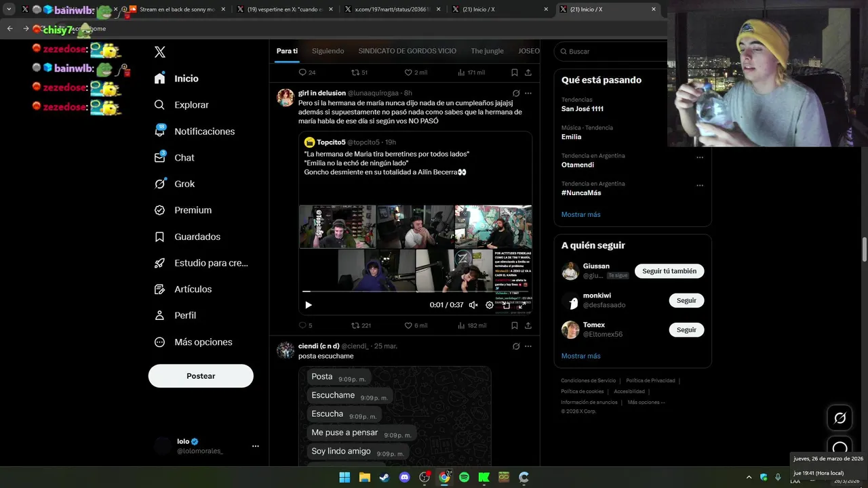
Task: Open Chat in the sidebar
Action: (174, 158)
